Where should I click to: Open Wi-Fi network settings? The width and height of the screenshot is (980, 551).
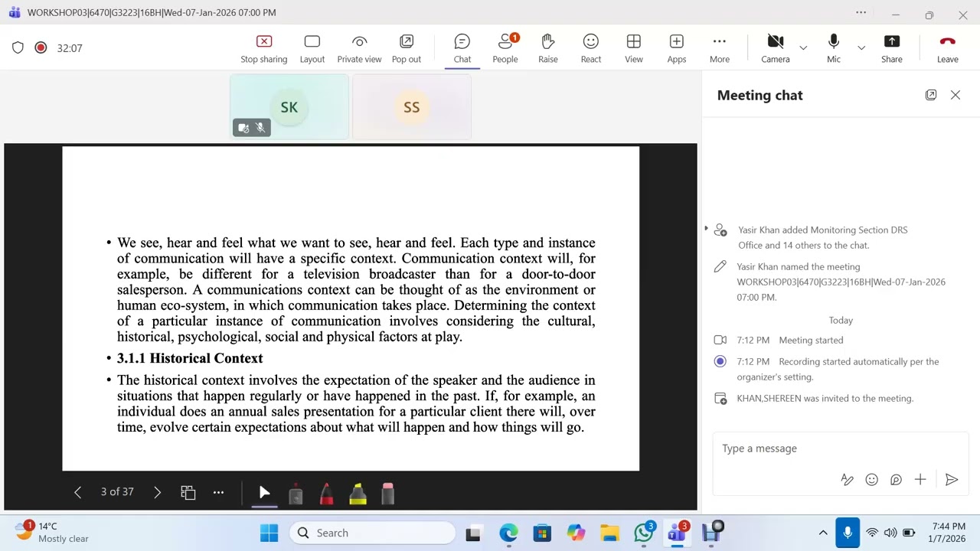[872, 533]
